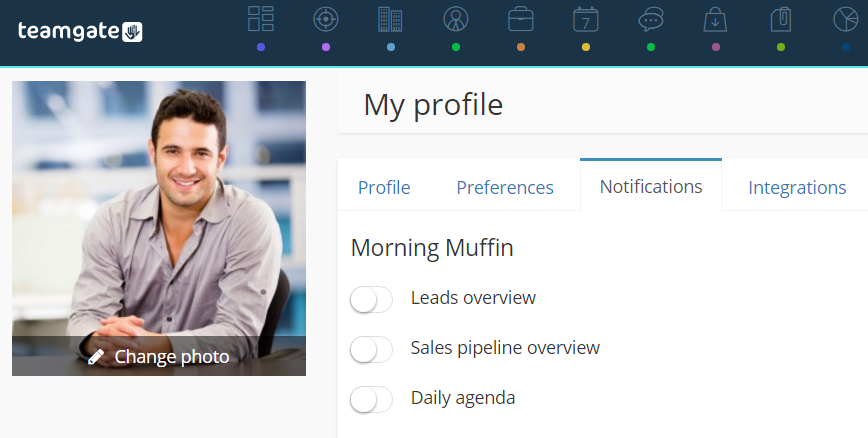This screenshot has height=438, width=868.
Task: Open the Deals briefcase icon
Action: (x=520, y=19)
